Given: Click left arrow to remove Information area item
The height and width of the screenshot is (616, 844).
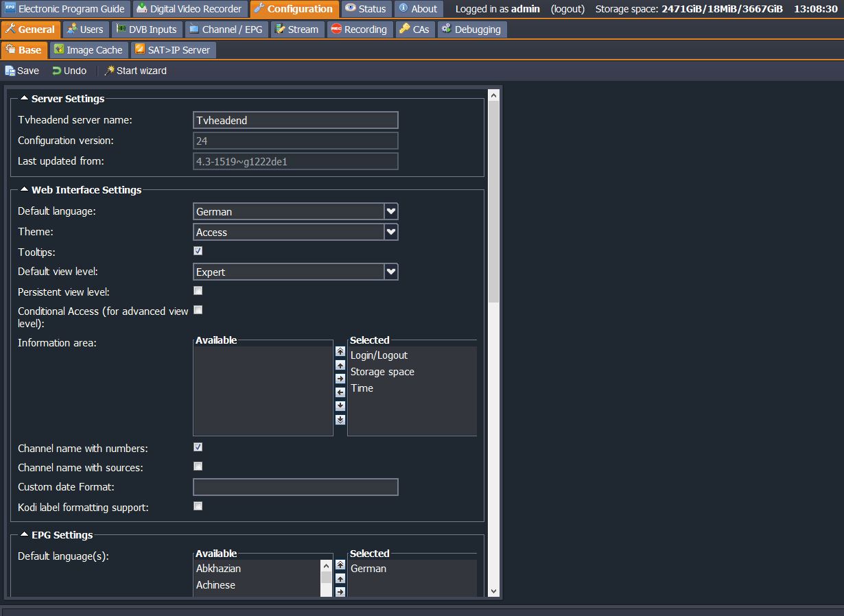Looking at the screenshot, I should click(340, 392).
